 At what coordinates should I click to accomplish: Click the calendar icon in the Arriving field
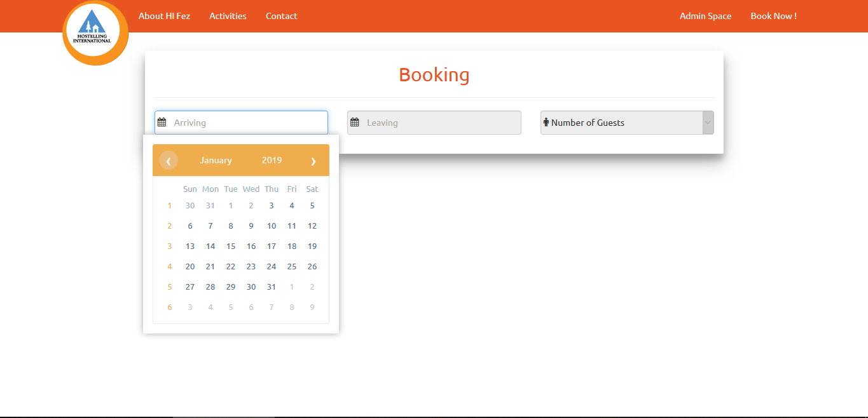tap(164, 122)
